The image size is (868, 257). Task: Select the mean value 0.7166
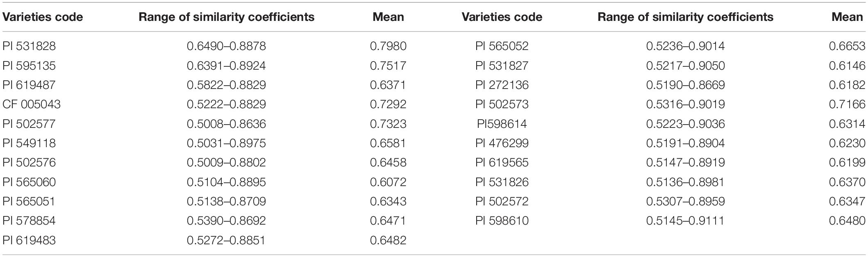point(847,104)
